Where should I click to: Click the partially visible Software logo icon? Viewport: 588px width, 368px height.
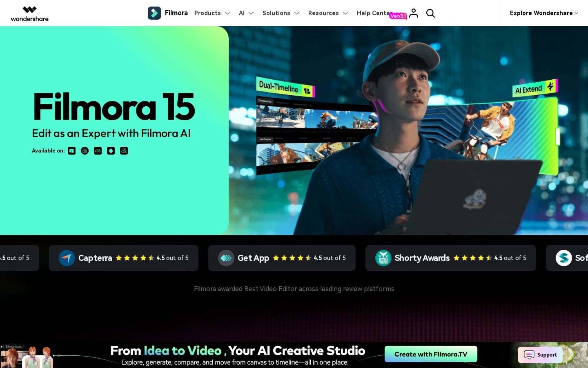(x=564, y=258)
